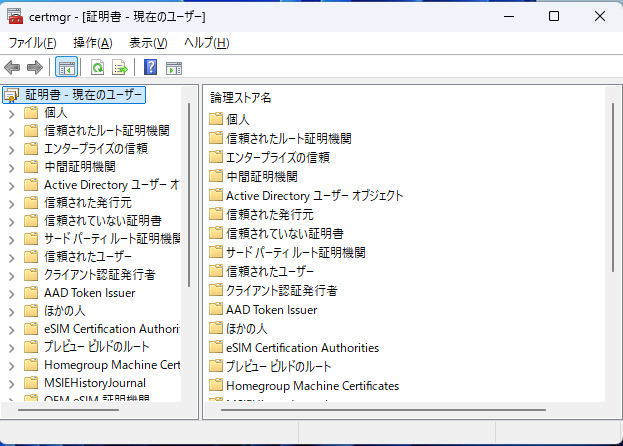
Task: Expand AAD Token Issuer tree node
Action: click(12, 294)
